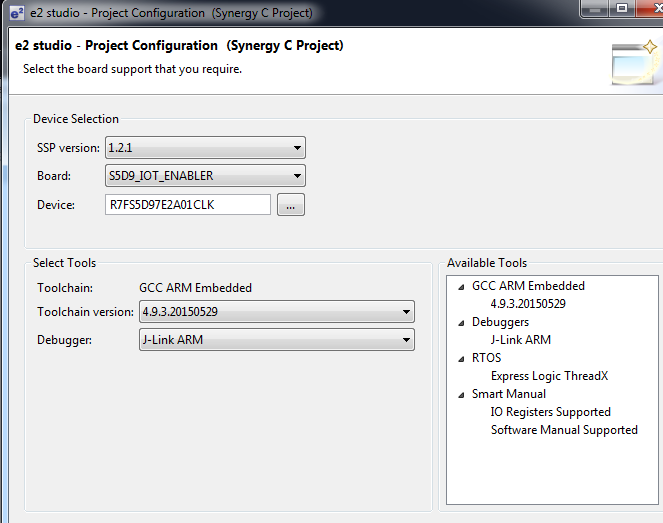Click the Device text field
Viewport: 663px width, 523px height.
(x=188, y=205)
